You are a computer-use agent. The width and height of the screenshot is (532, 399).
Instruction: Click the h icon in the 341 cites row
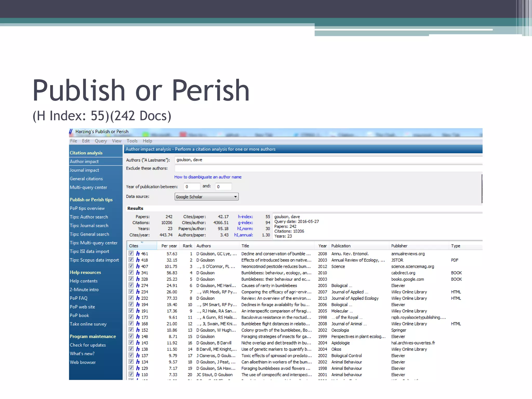click(138, 273)
